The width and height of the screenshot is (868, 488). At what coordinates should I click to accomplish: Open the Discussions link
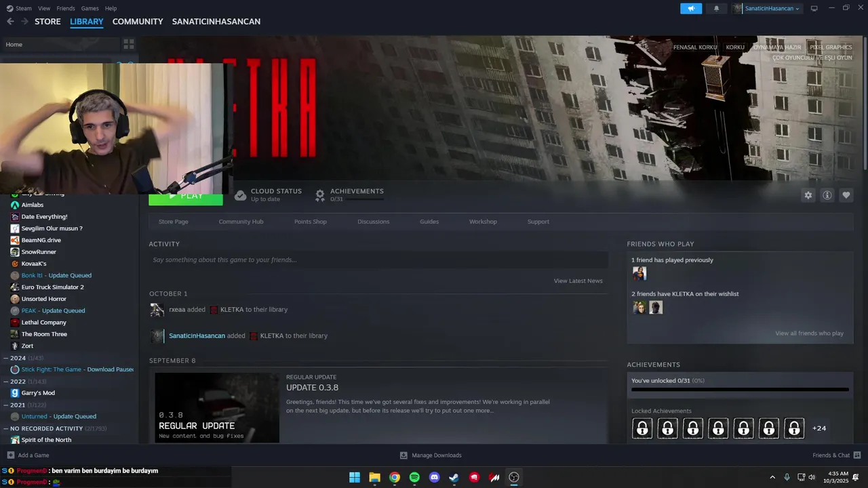(x=374, y=222)
